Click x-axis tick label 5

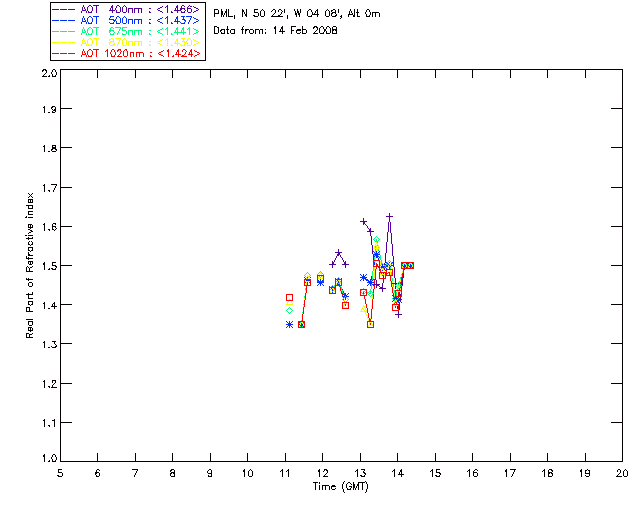coord(60,474)
